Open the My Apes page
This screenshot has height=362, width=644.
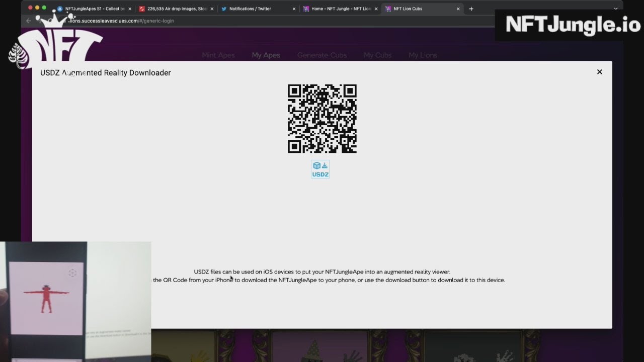click(266, 55)
